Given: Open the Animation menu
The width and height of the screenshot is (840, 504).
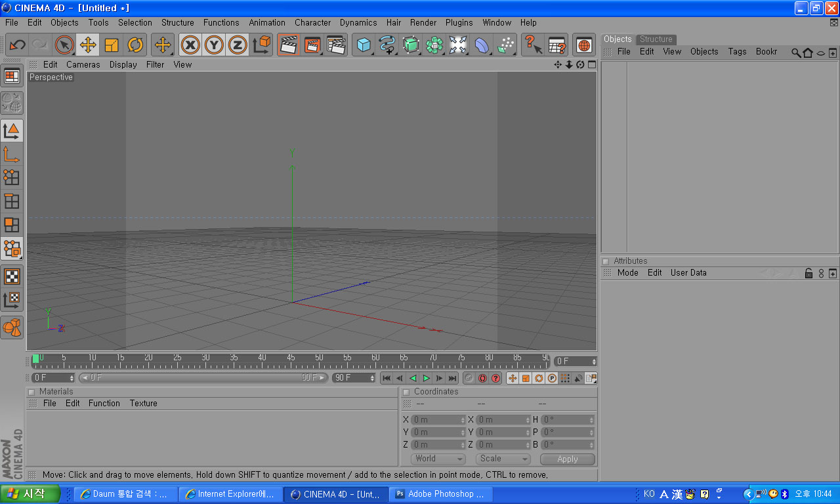Looking at the screenshot, I should 267,22.
